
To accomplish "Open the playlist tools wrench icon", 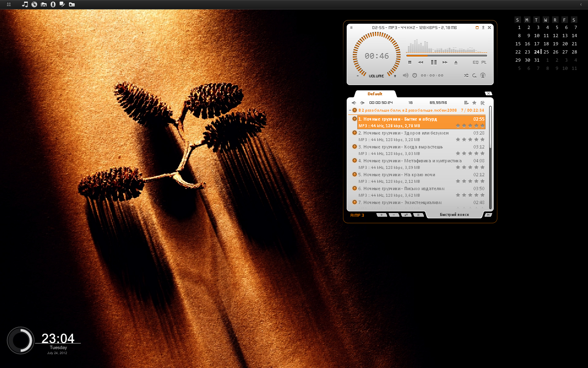I will click(x=482, y=103).
